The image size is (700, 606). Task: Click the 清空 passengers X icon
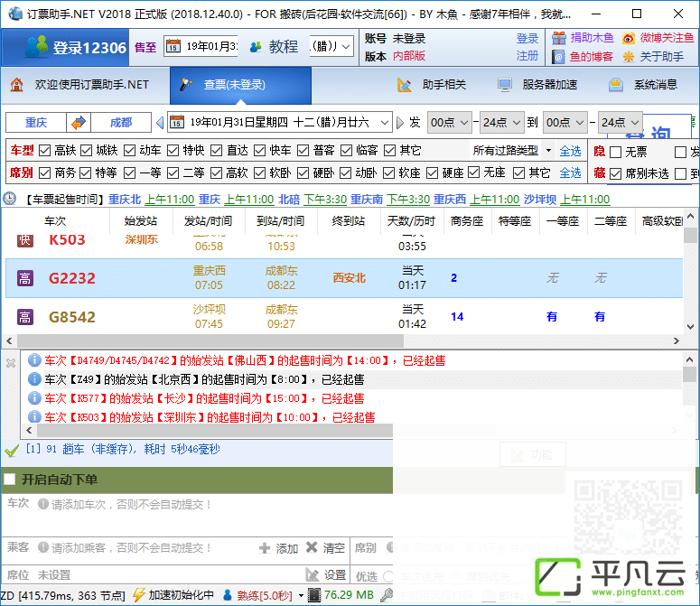[x=312, y=547]
